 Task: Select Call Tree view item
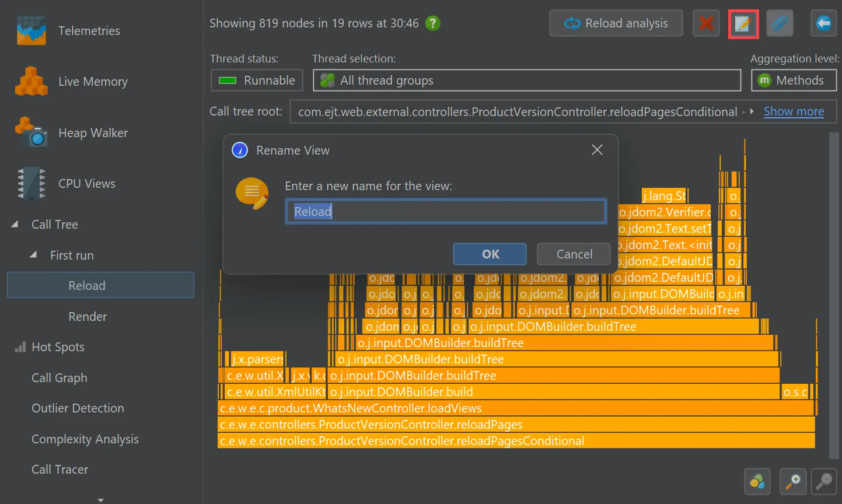click(x=55, y=225)
